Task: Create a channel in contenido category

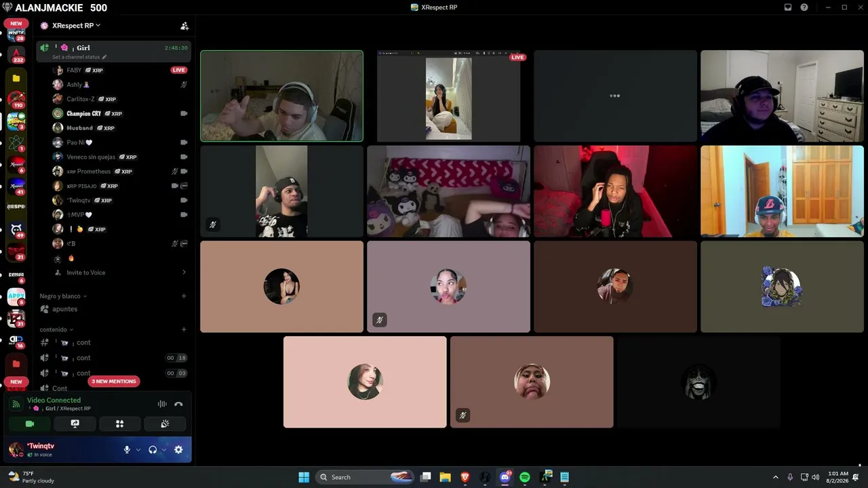Action: coord(184,329)
